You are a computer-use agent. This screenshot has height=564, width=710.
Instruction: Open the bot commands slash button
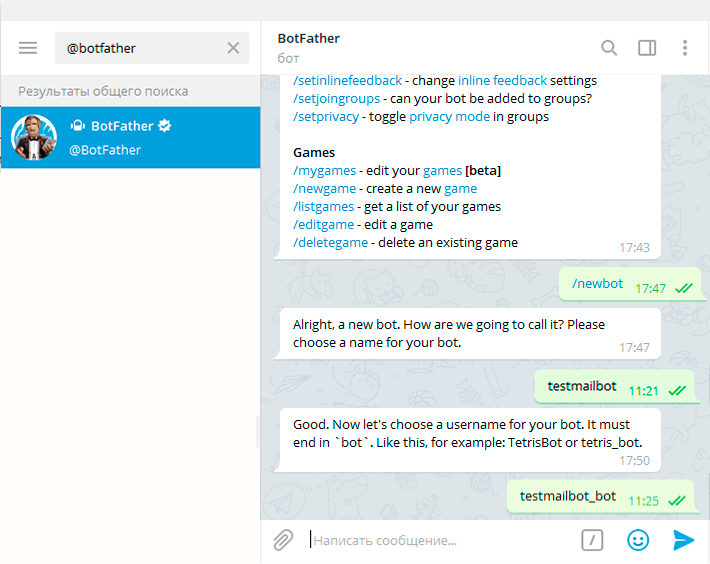592,540
